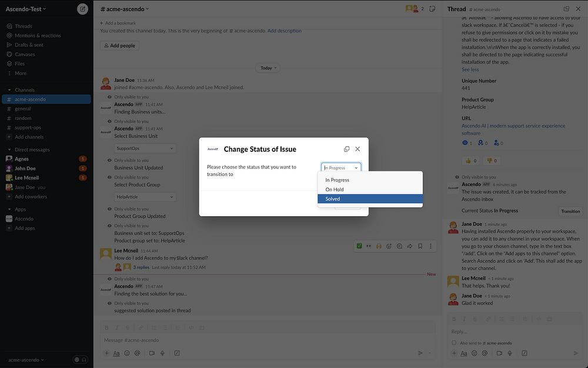The width and height of the screenshot is (588, 368).
Task: Toggle the huddle switch at bottom left
Action: click(80, 360)
